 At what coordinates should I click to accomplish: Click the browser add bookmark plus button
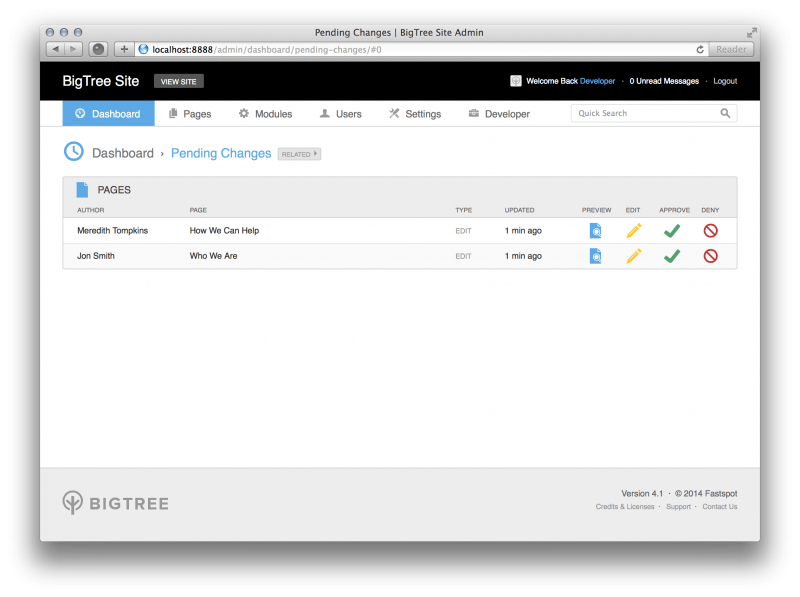tap(124, 49)
